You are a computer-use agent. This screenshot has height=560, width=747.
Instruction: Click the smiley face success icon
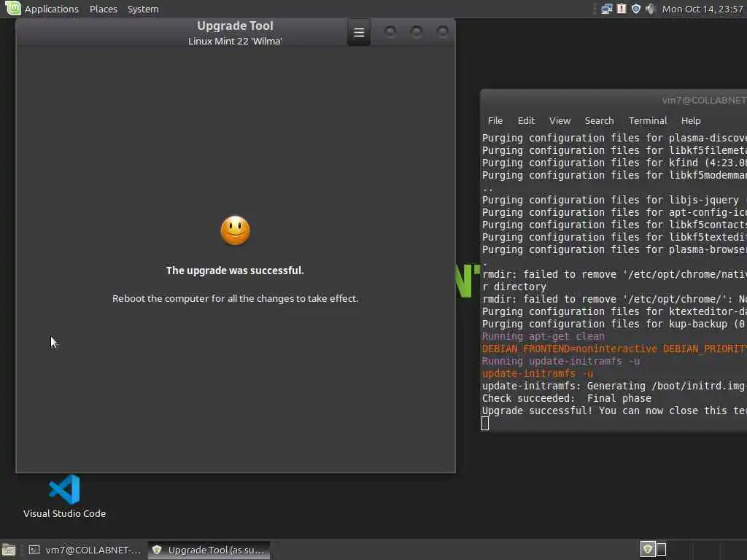tap(235, 230)
